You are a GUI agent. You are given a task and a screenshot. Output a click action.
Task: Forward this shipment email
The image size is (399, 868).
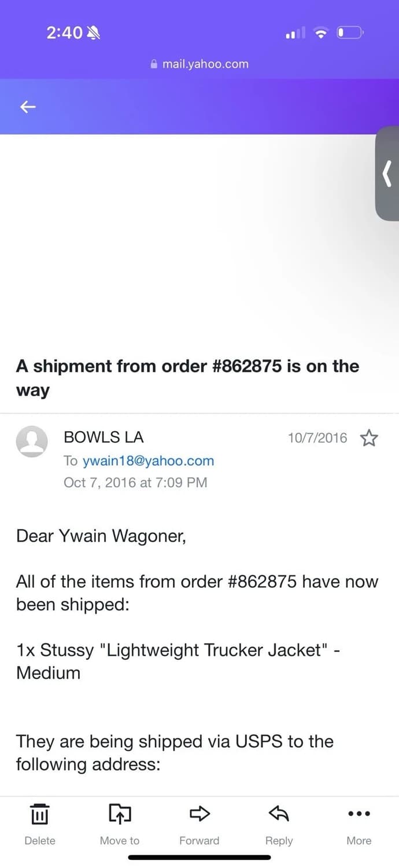point(199,815)
